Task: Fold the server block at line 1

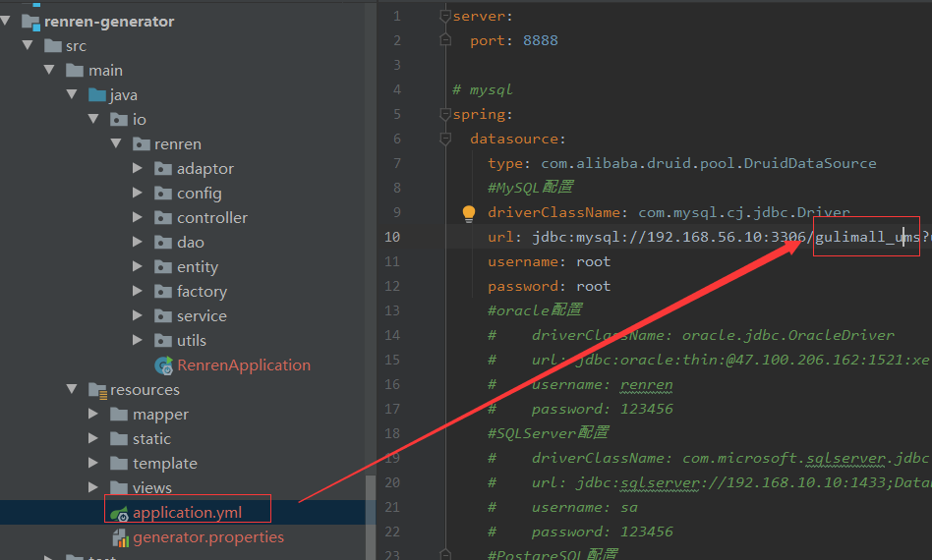Action: (445, 16)
